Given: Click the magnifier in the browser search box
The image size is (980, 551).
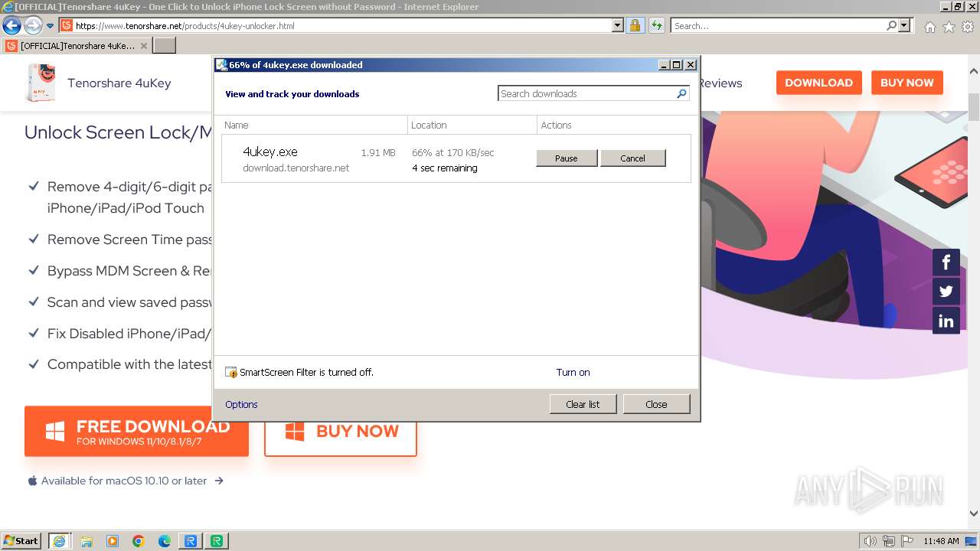Looking at the screenshot, I should (891, 25).
